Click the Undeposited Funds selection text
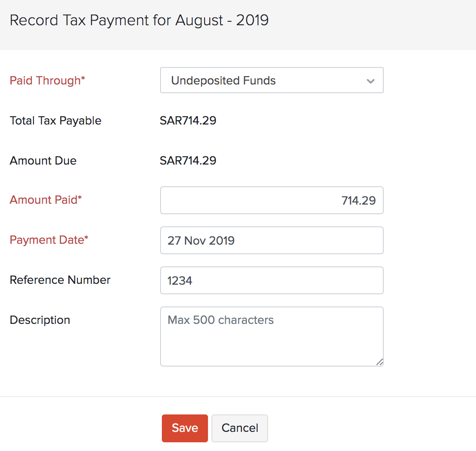The image size is (476, 451). 223,81
